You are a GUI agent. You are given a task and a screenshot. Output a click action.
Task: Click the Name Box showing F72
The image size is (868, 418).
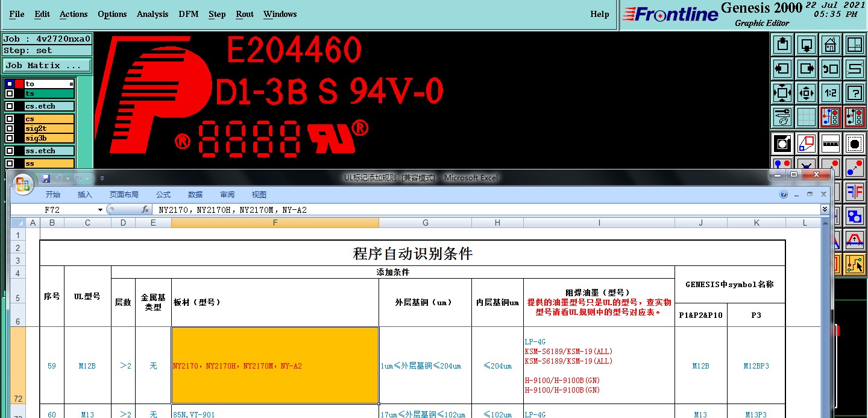click(53, 210)
